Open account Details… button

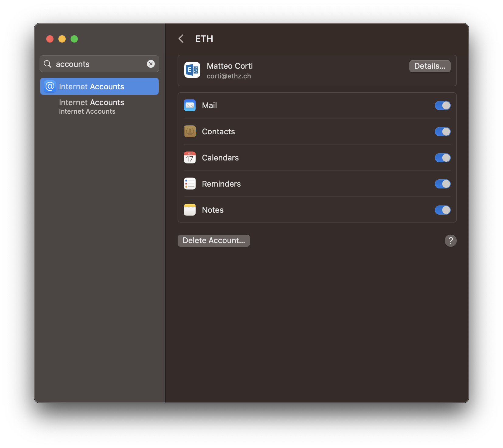pyautogui.click(x=430, y=66)
